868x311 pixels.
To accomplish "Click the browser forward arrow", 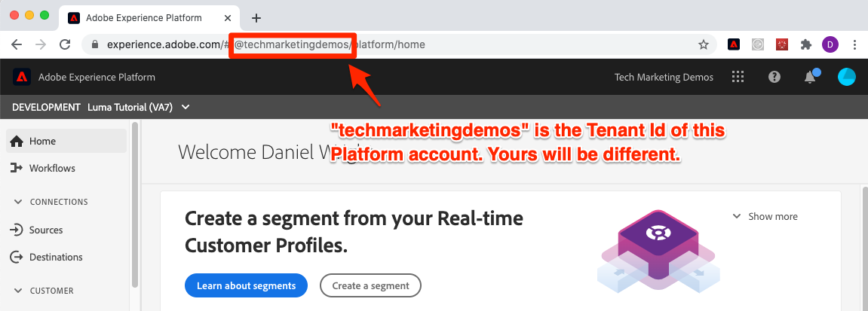I will coord(41,44).
